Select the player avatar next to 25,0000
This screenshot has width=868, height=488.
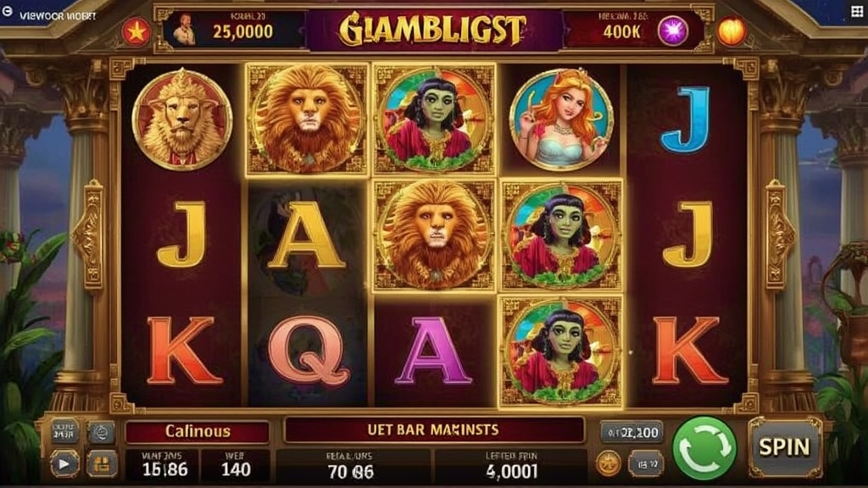coord(184,30)
